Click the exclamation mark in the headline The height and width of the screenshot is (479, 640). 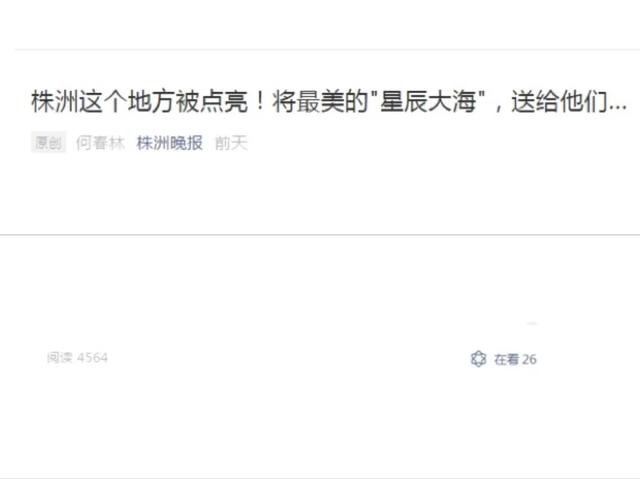[260, 101]
